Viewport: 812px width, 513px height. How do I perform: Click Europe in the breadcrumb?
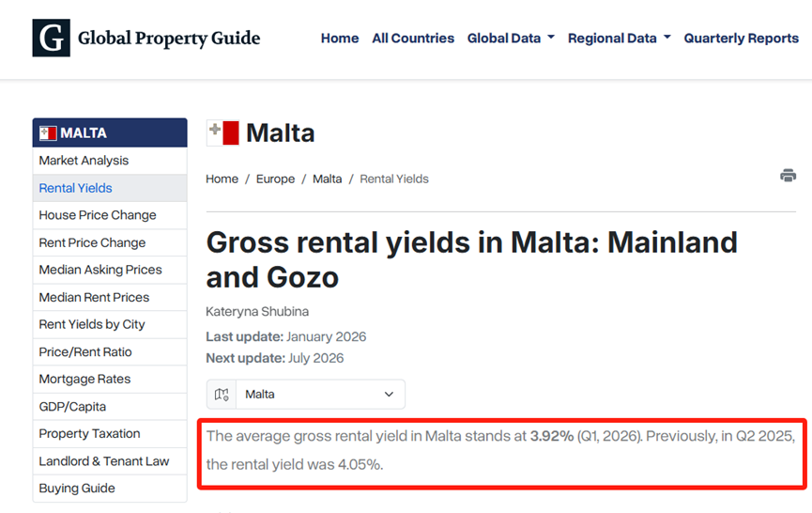[275, 179]
